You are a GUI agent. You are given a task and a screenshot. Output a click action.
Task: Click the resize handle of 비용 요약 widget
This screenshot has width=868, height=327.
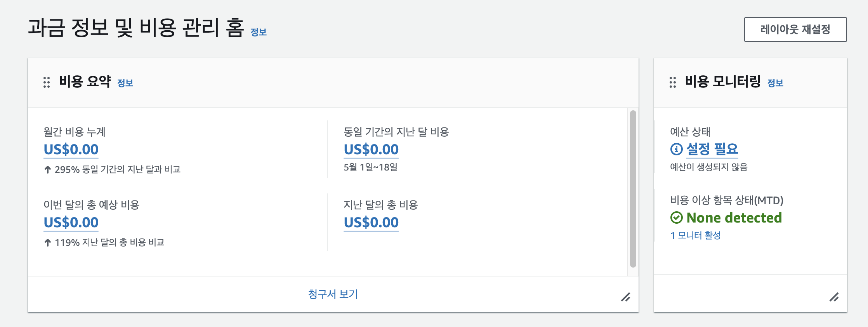click(x=625, y=297)
